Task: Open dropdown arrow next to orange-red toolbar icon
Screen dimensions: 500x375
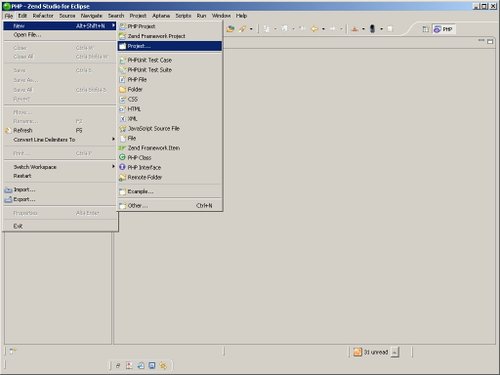Action: point(363,29)
